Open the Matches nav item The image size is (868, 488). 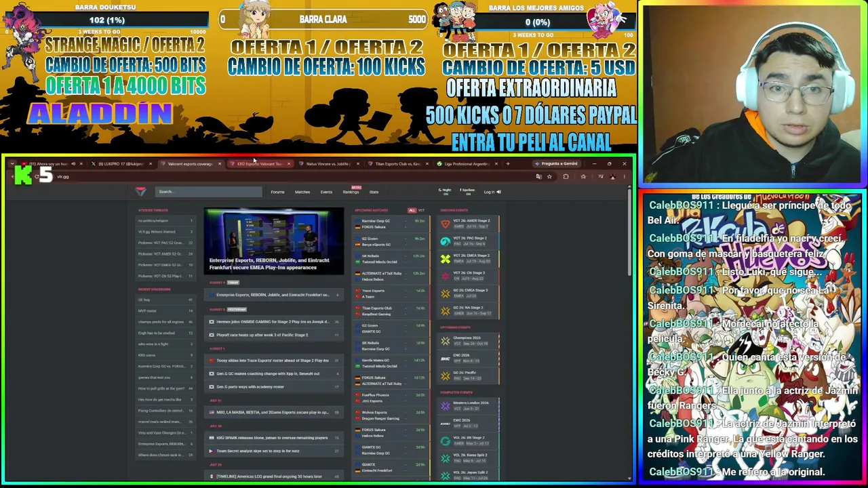click(x=302, y=192)
